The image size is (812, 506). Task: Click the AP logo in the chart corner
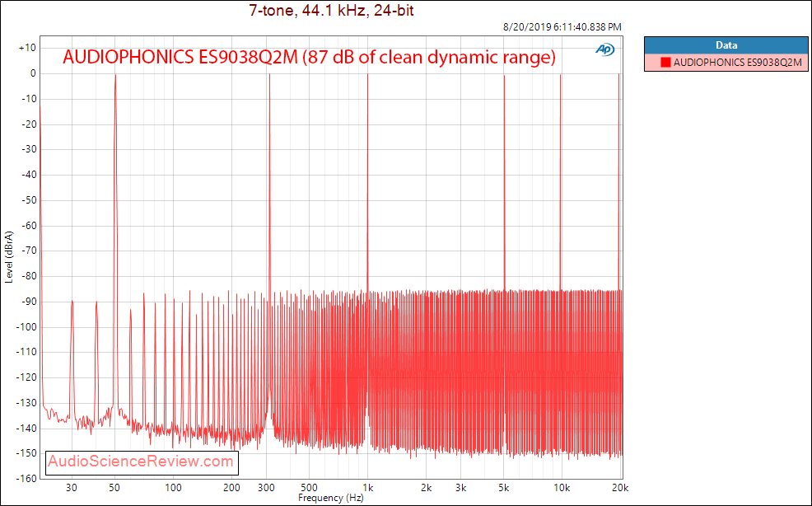604,49
